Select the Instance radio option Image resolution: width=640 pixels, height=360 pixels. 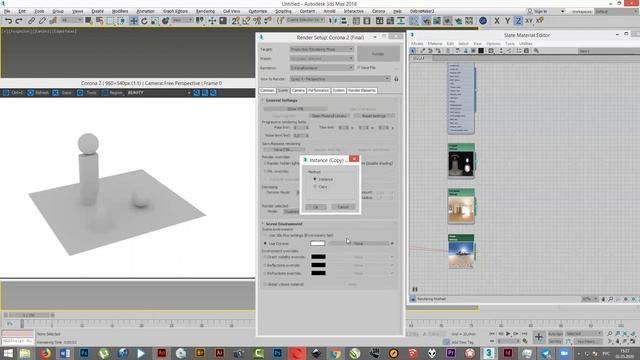coord(315,179)
